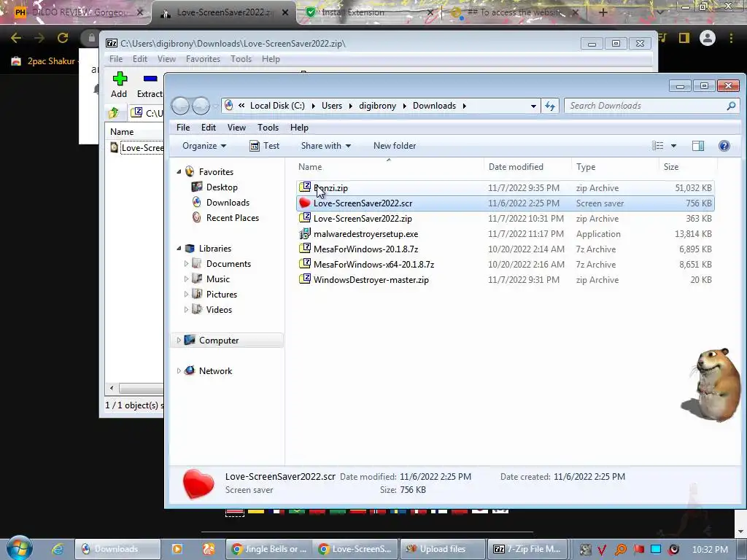The image size is (747, 560).
Task: Click the 7-Zip Extract minus icon
Action: pyautogui.click(x=150, y=79)
